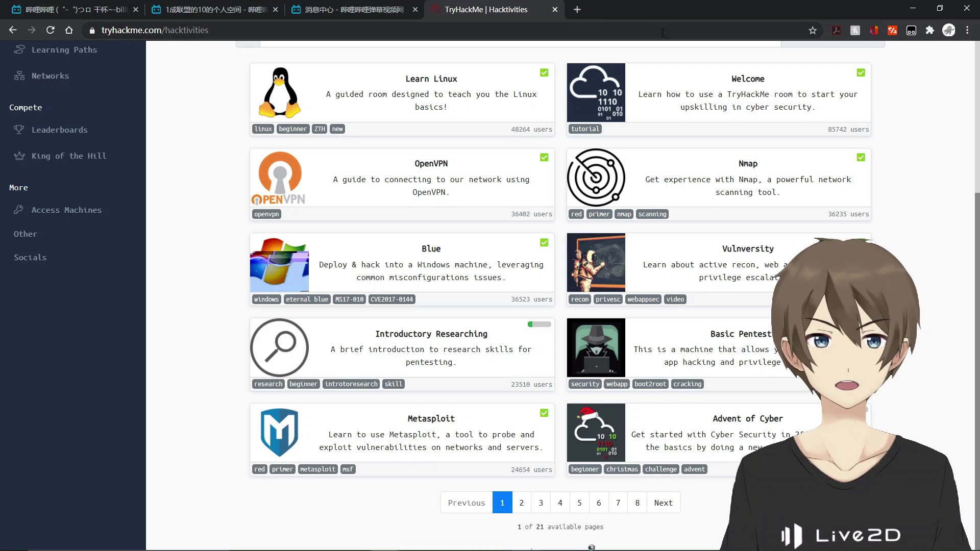Screen dimensions: 980x551
Task: Open the Chrome three-dot menu
Action: click(x=967, y=30)
